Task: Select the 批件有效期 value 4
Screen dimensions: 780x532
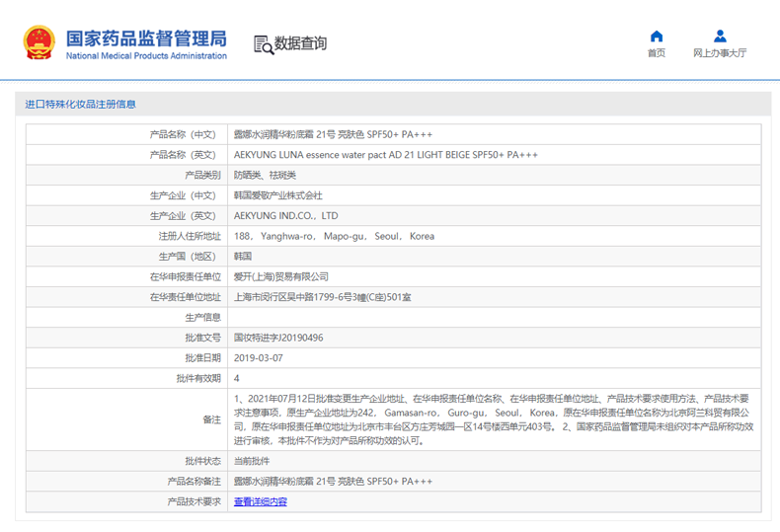Action: point(236,378)
